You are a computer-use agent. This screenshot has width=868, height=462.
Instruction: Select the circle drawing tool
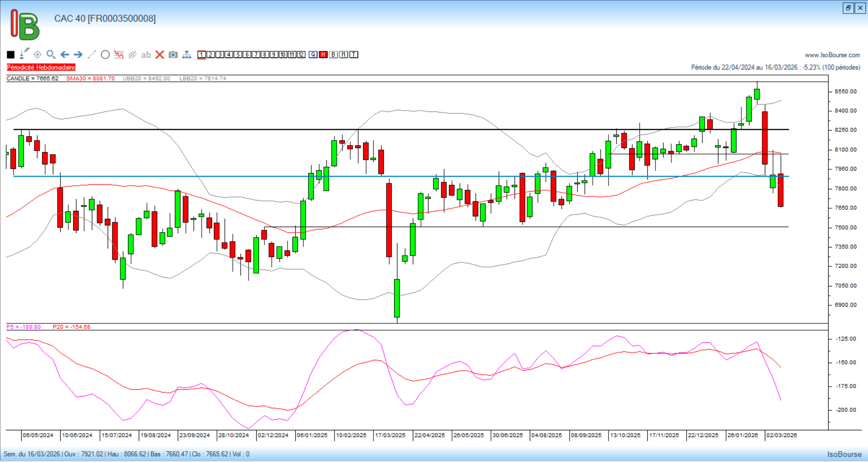pyautogui.click(x=105, y=55)
